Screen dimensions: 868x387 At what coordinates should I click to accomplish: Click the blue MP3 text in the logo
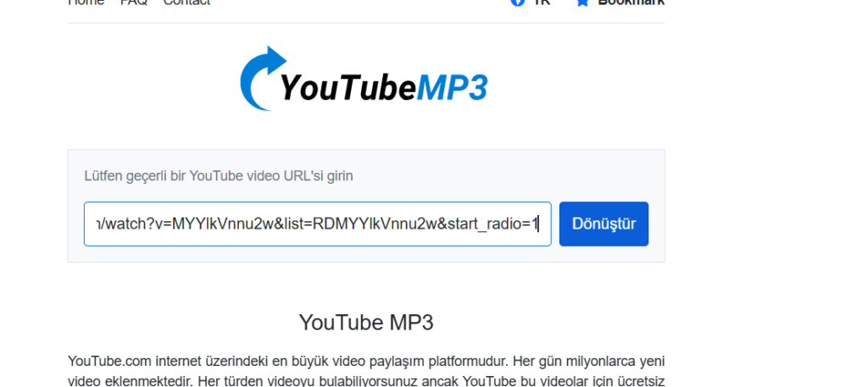pyautogui.click(x=453, y=87)
